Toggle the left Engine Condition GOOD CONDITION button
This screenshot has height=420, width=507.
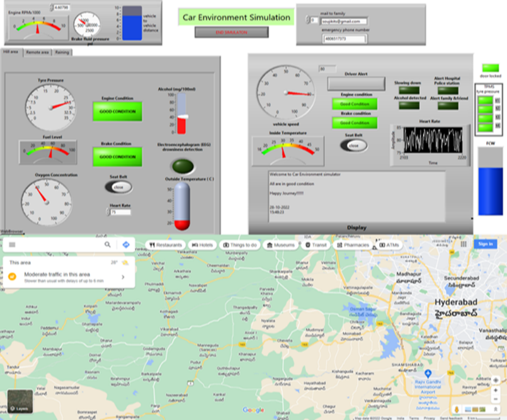[x=117, y=111]
